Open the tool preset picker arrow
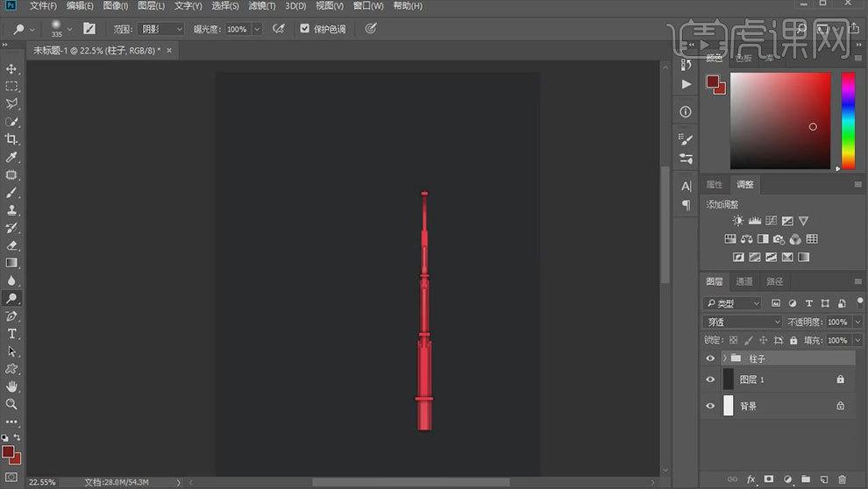This screenshot has height=489, width=868. 32,29
